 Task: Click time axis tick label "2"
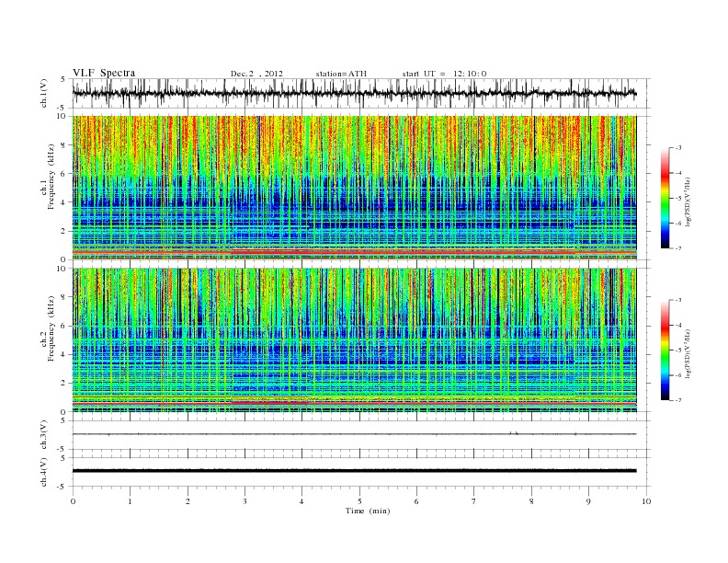tap(188, 501)
